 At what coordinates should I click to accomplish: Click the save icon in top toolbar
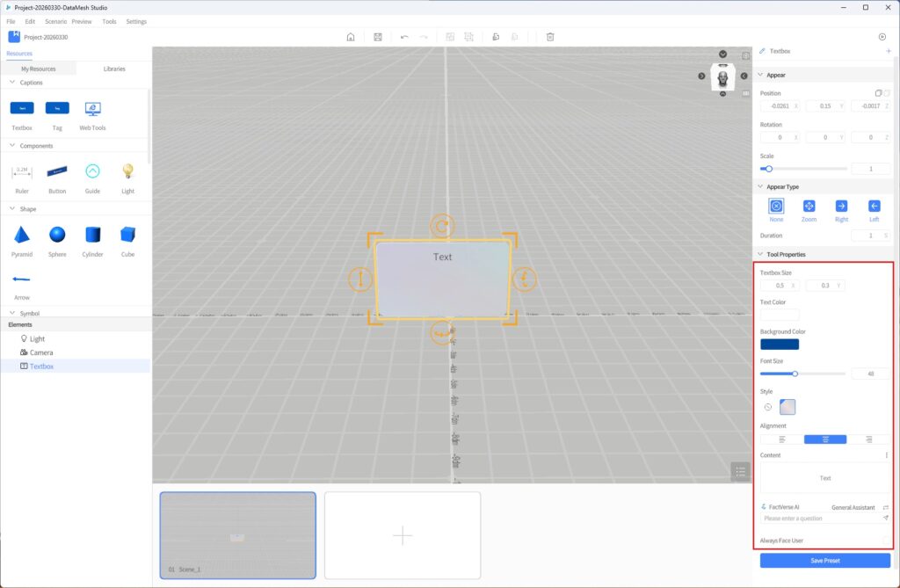point(377,37)
